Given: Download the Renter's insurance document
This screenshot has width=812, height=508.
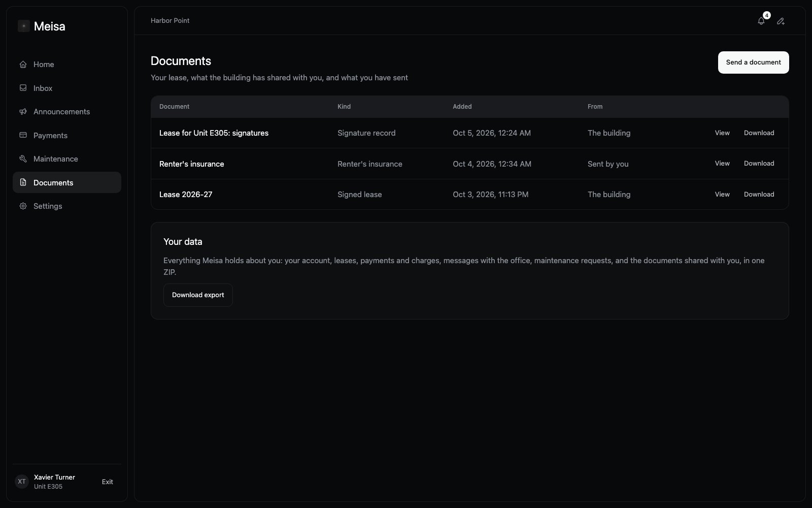Looking at the screenshot, I should coord(759,164).
